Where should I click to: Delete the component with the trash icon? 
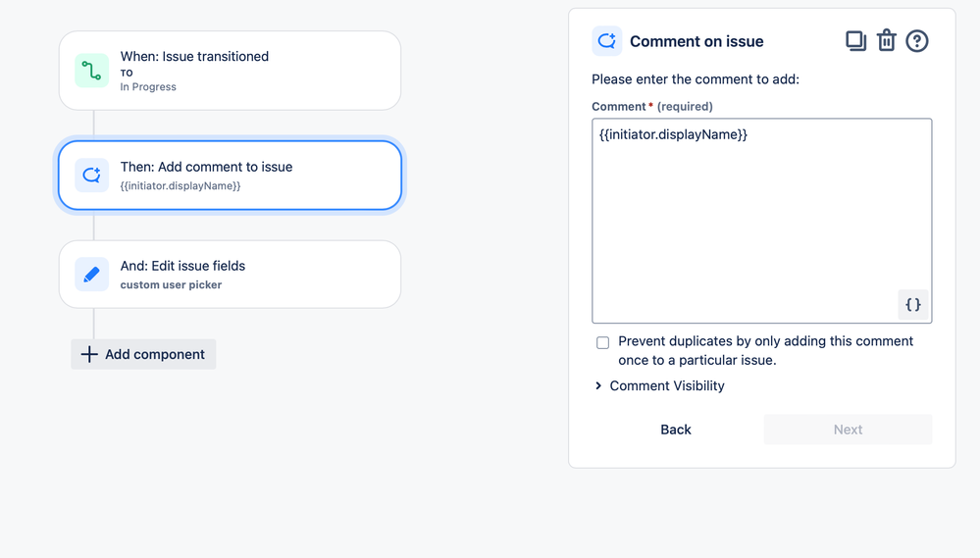(886, 41)
